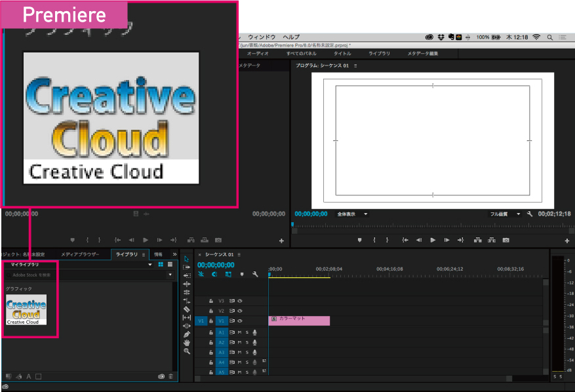Viewport: 575px width, 392px height.
Task: Open playback resolution dropdown (フル画質)
Action: (505, 214)
